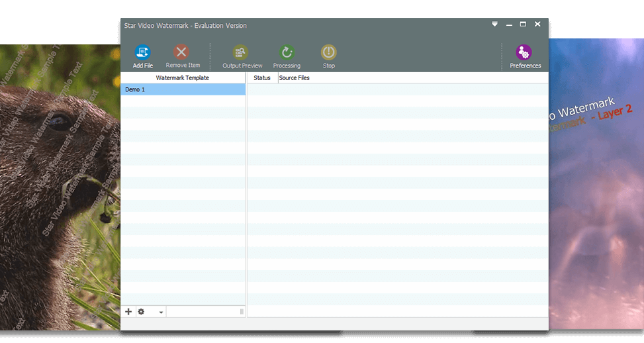Open the title bar dropdown menu triangle
This screenshot has height=343, width=644.
coord(494,24)
